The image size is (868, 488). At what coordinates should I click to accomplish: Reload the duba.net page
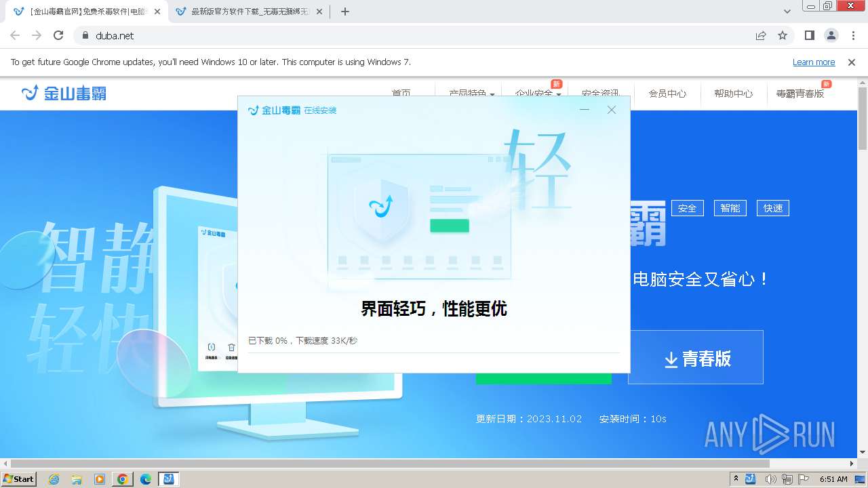click(x=58, y=35)
